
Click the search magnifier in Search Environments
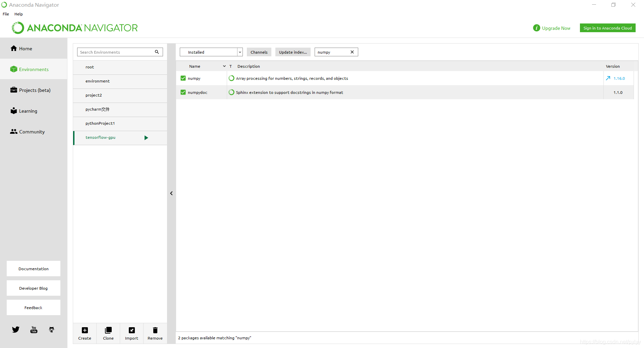[x=157, y=52]
